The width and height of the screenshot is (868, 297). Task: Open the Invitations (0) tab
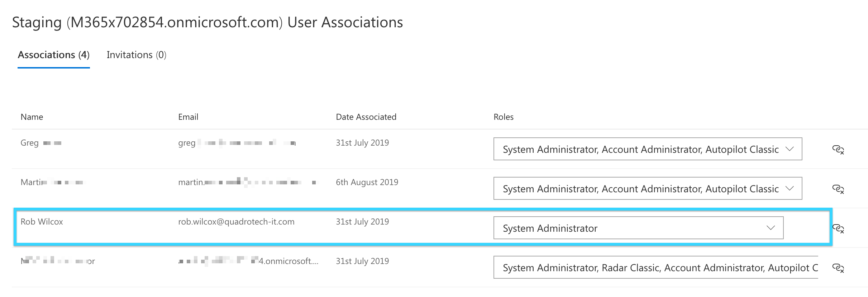coord(136,55)
